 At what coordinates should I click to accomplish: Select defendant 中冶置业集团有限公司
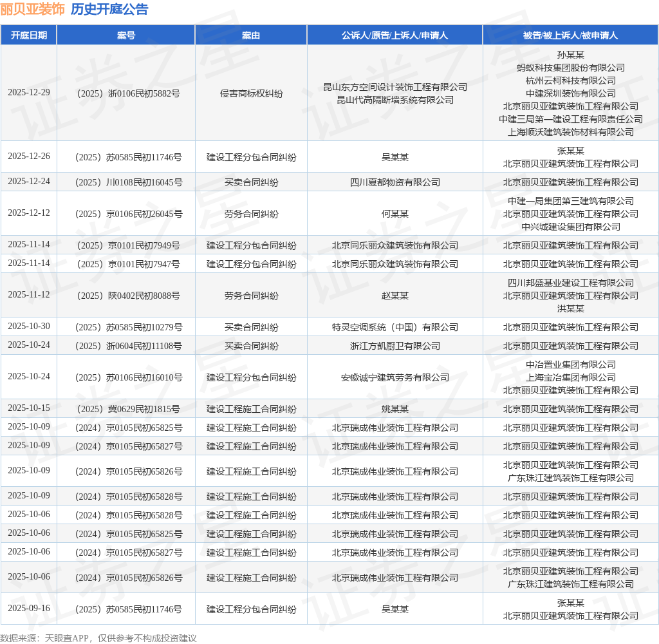[x=570, y=365]
